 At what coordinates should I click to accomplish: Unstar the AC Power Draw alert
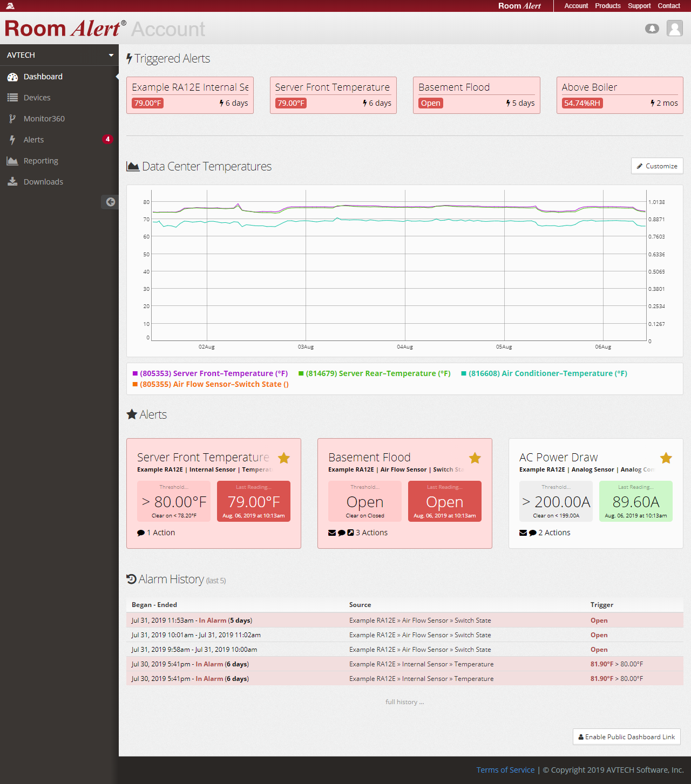[x=666, y=458]
